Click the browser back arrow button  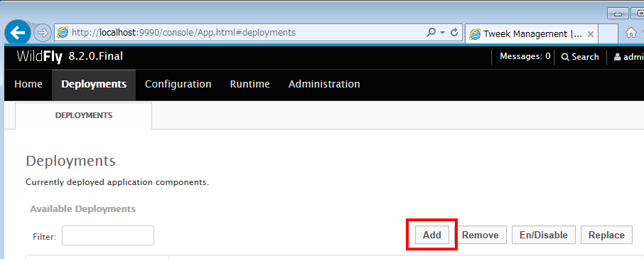point(17,32)
